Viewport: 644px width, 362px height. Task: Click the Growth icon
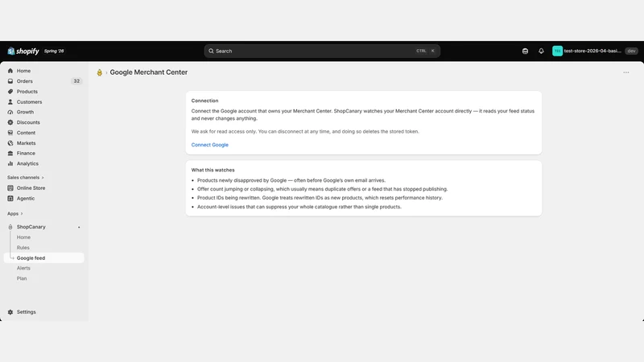(x=10, y=112)
